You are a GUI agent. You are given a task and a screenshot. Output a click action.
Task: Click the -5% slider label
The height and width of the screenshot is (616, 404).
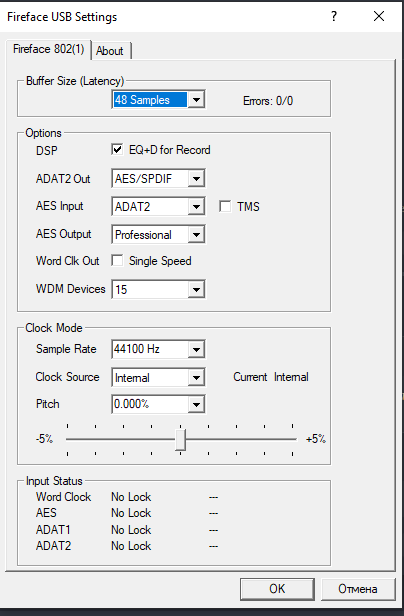[44, 439]
